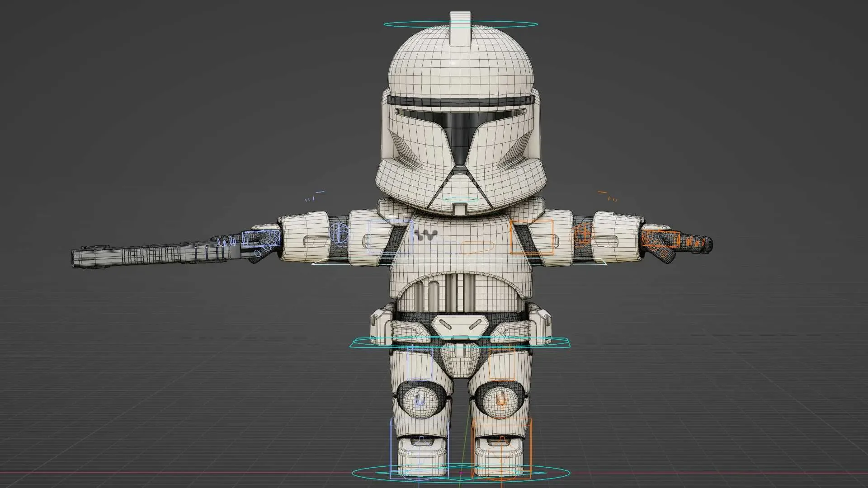
Task: Select the cyan hip control ring at waist
Action: pos(460,343)
